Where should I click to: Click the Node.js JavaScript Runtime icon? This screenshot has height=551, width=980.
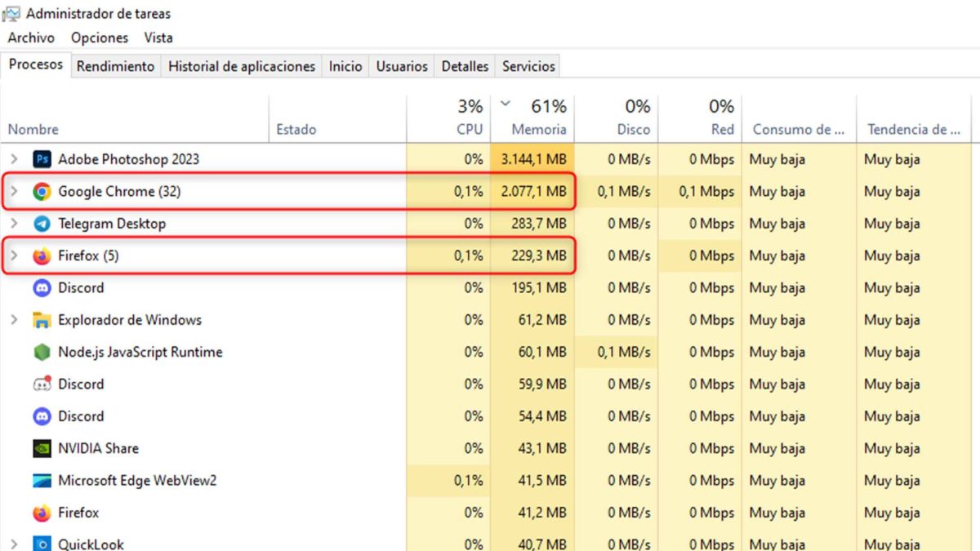coord(42,353)
